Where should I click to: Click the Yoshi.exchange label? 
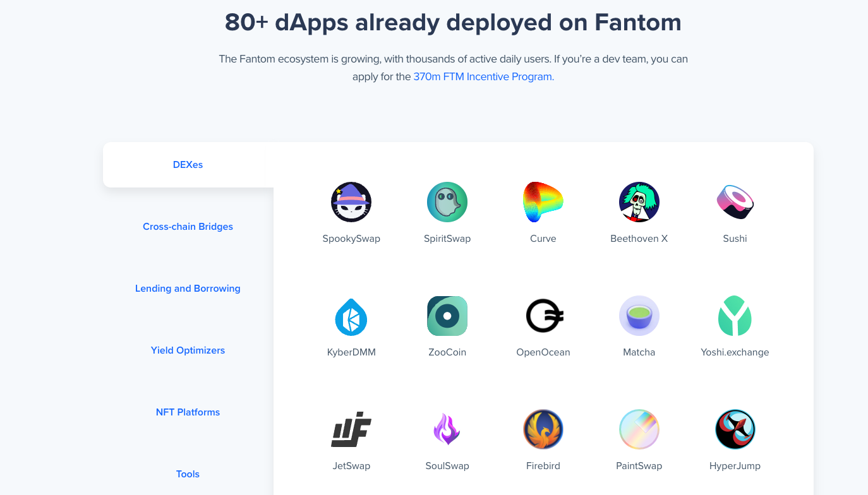click(x=735, y=352)
